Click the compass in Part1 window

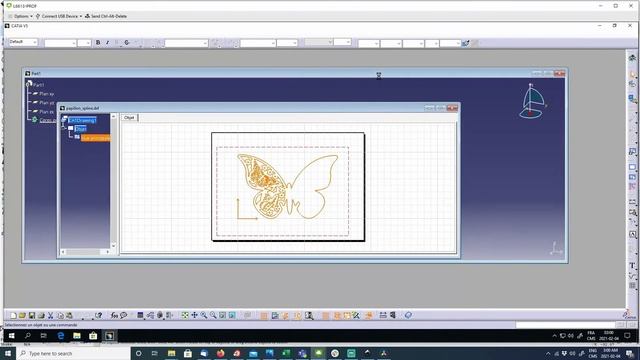532,101
